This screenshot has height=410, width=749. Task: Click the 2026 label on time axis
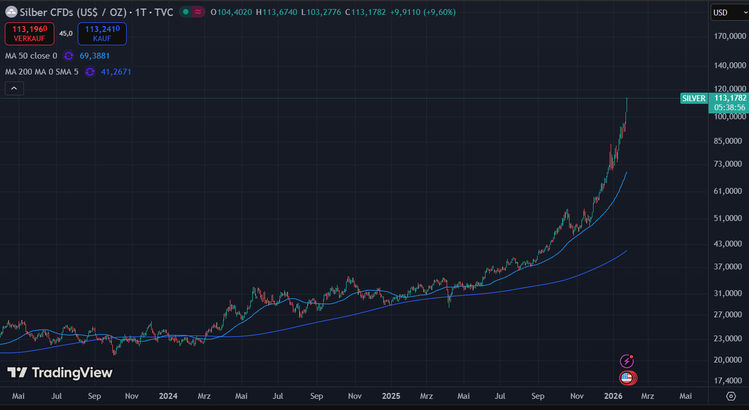615,396
